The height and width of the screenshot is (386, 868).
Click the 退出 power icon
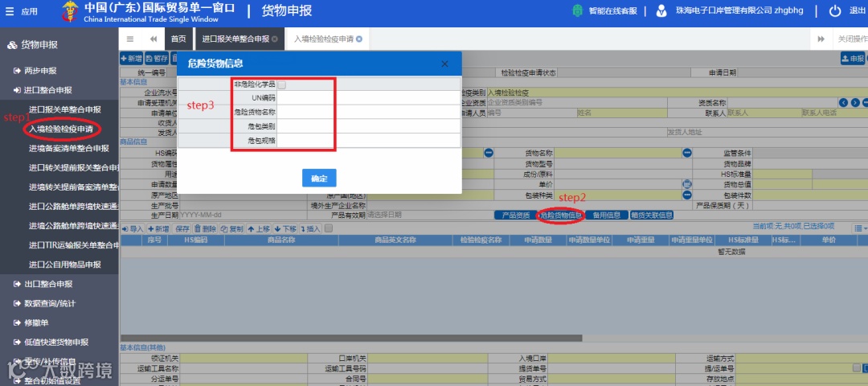pos(835,11)
